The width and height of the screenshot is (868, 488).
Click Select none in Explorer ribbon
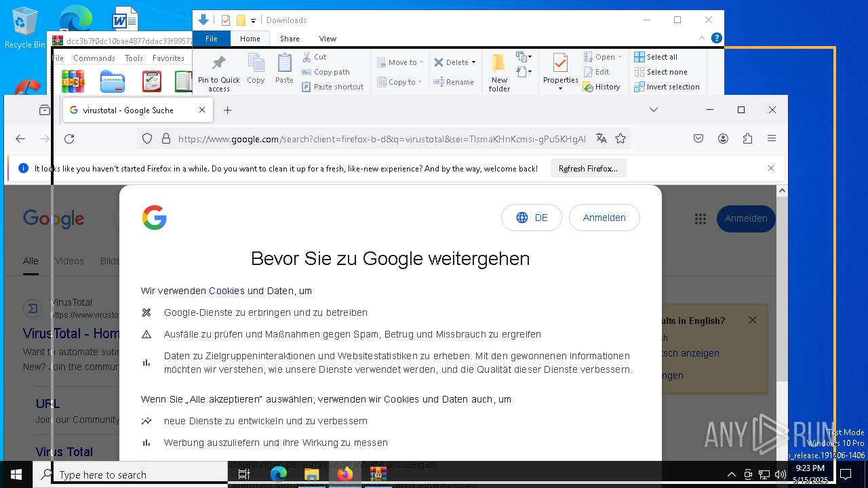coord(660,72)
